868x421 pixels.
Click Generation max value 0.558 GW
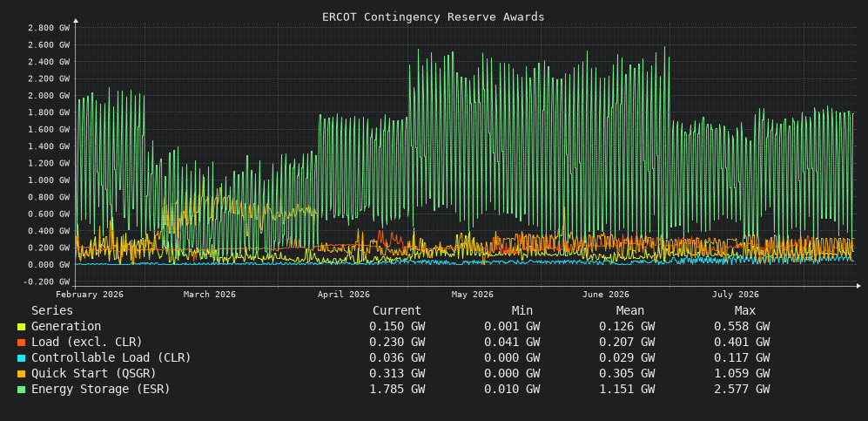[742, 326]
